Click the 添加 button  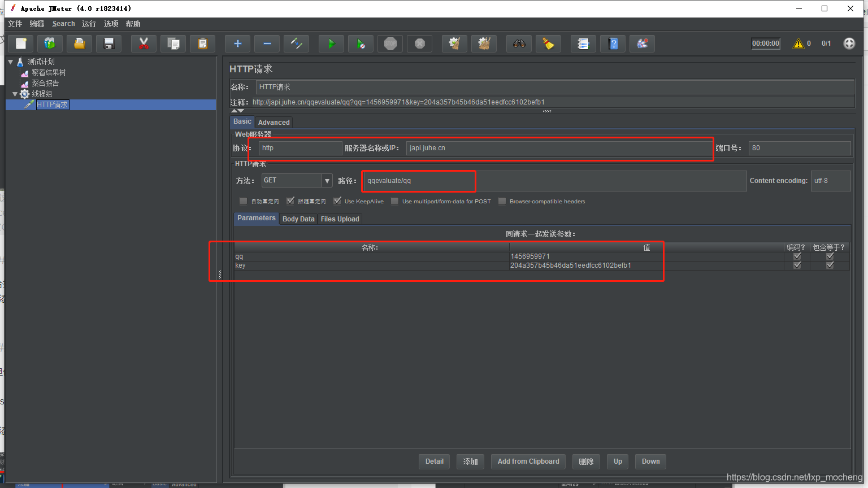pos(471,461)
